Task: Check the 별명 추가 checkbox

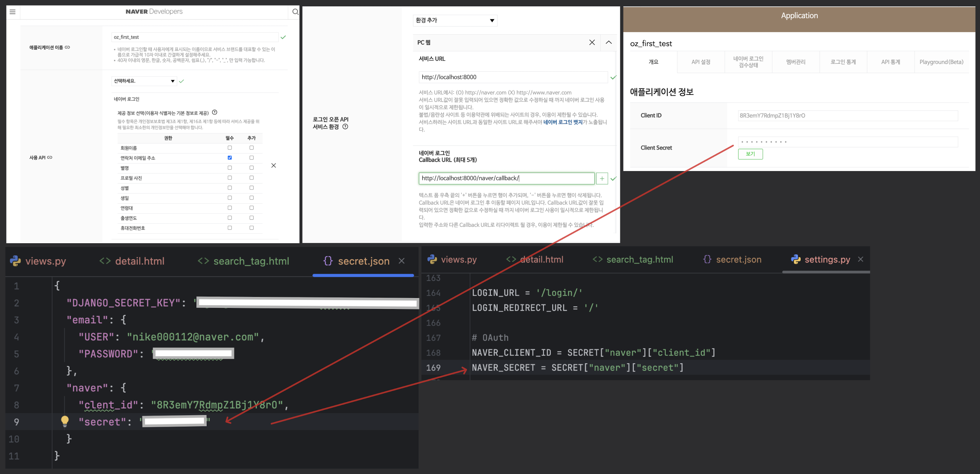Action: pos(251,168)
